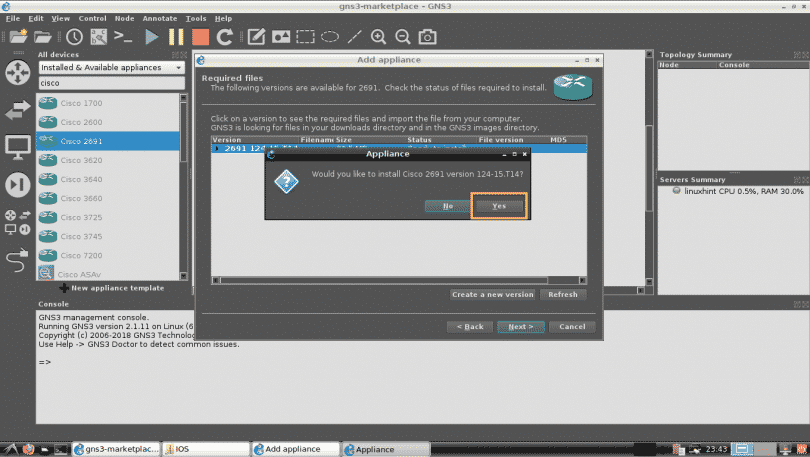Click the Back button in wizard
This screenshot has width=810, height=457.
pos(470,327)
